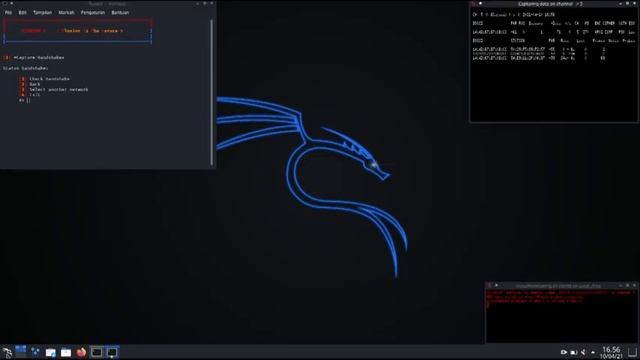Click the STATION header in the capture window
The image size is (640, 360).
coord(518,41)
